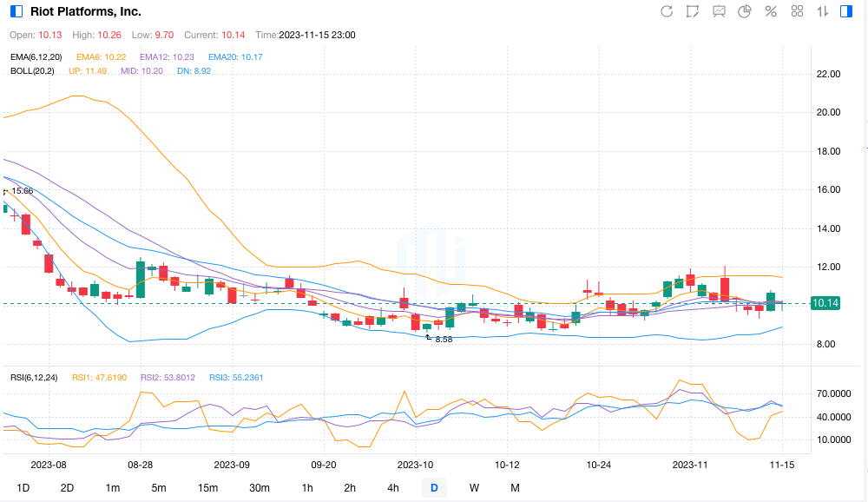Toggle the right sidebar panel icon
Viewport: 868px width, 502px height.
847,11
